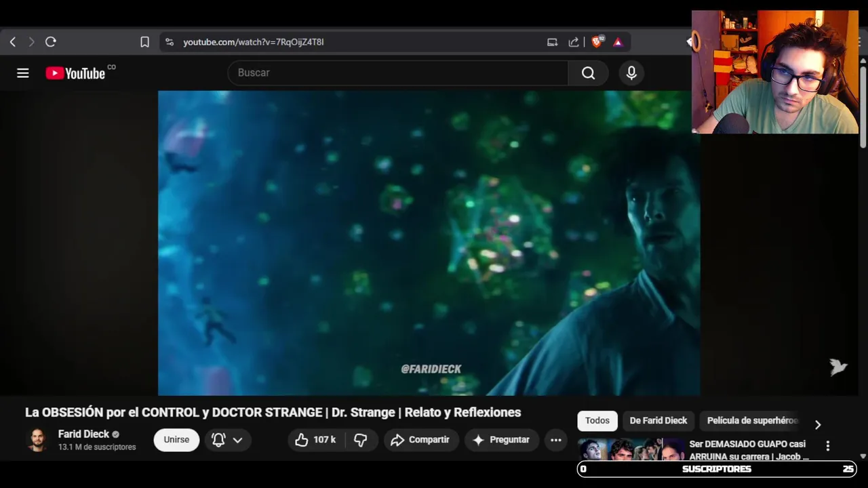Open YouTube hamburger guide menu

click(23, 73)
